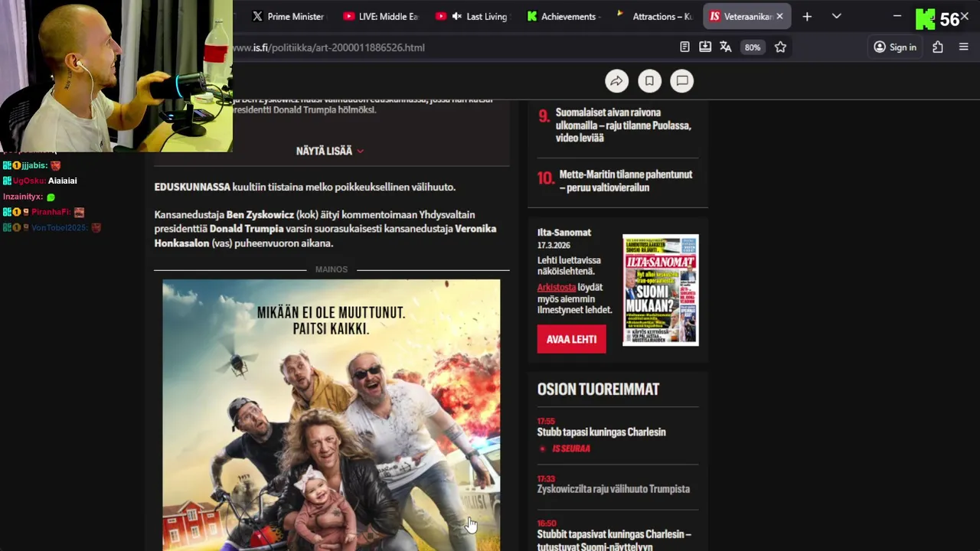Screen dimensions: 980x551
Task: Open Zyskowiczilta raju välihuuto Trumpista headline
Action: 613,489
